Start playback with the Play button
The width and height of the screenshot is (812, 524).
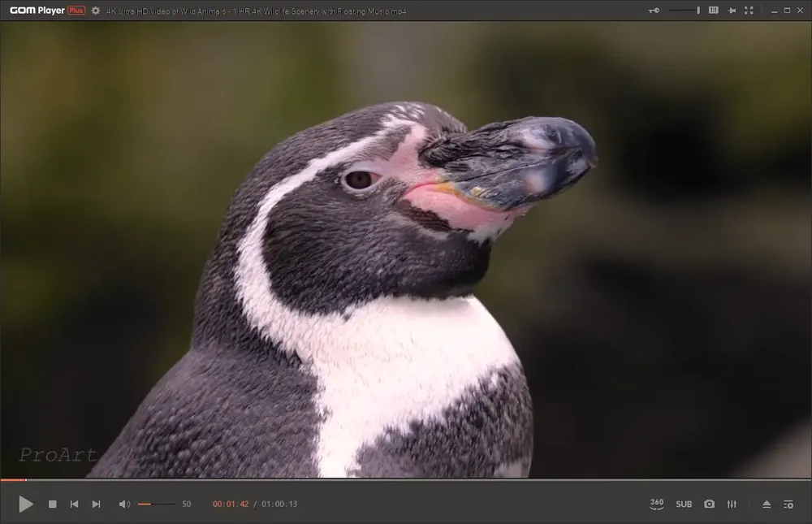pyautogui.click(x=25, y=504)
